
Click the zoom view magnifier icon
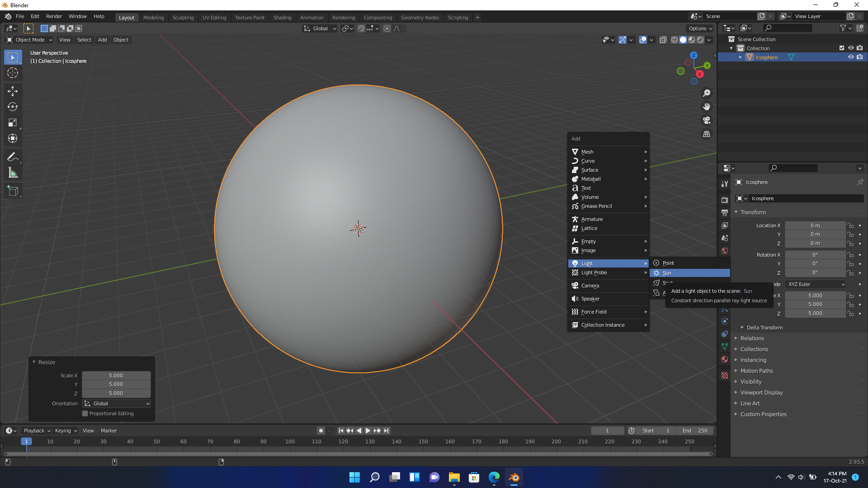pyautogui.click(x=707, y=93)
